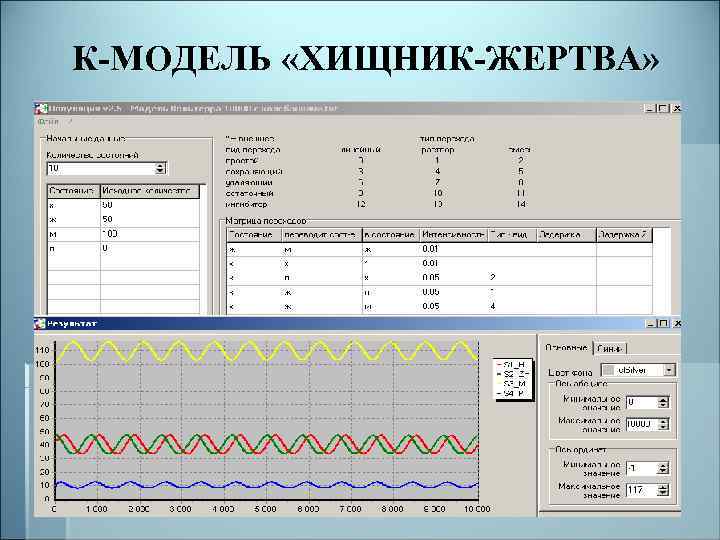Switch to the second tab beside Основные

click(x=610, y=349)
